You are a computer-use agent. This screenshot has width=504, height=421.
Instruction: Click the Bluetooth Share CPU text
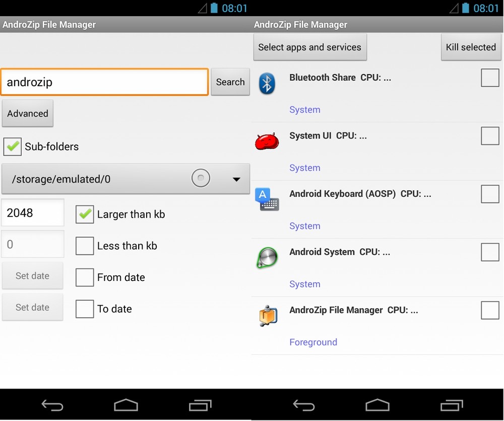(x=340, y=78)
